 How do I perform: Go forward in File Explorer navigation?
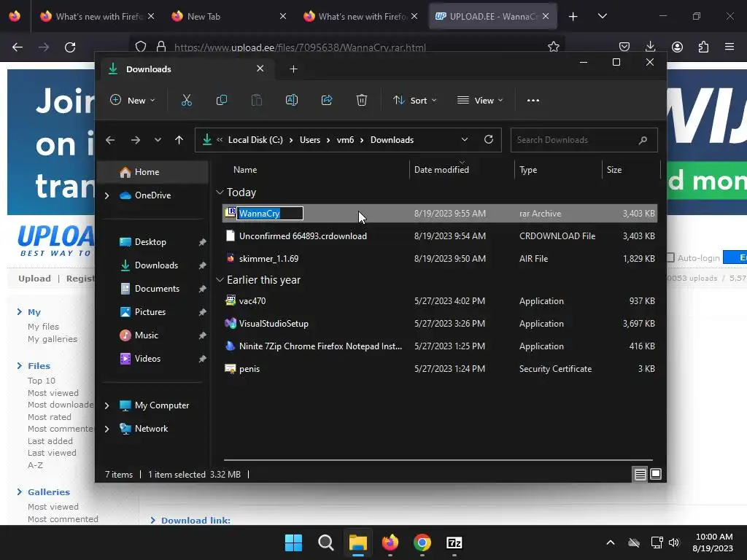(135, 140)
